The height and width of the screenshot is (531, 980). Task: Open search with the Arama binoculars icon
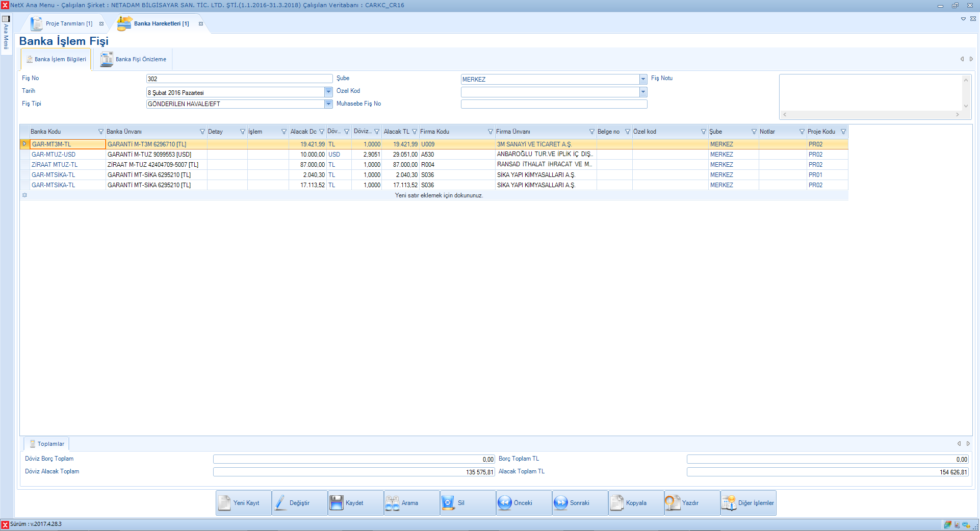tap(393, 503)
